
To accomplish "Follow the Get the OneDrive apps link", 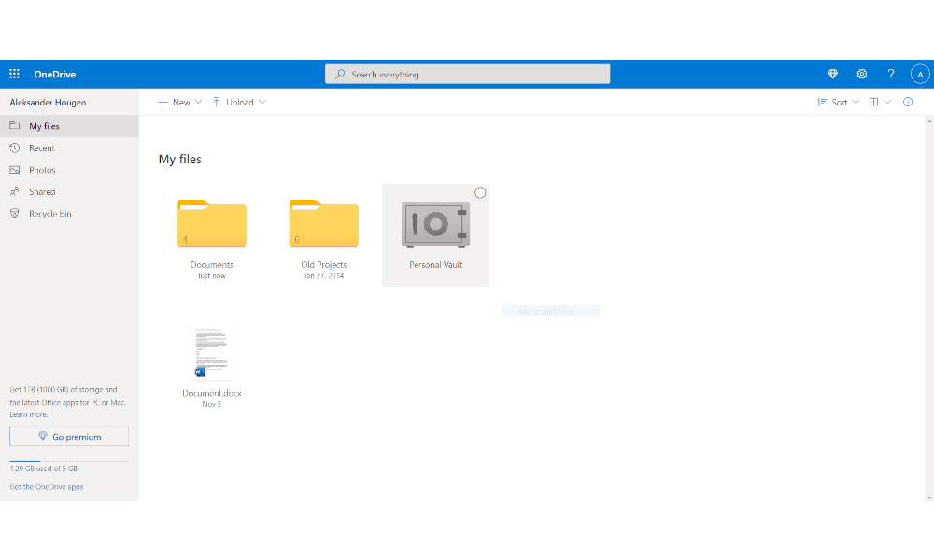I will point(46,487).
